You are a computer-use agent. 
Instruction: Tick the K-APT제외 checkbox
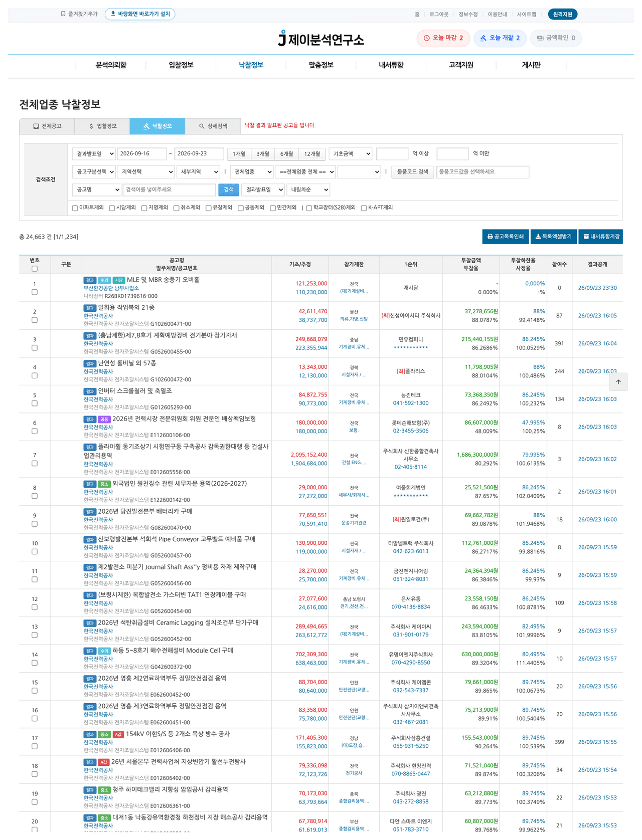[364, 208]
